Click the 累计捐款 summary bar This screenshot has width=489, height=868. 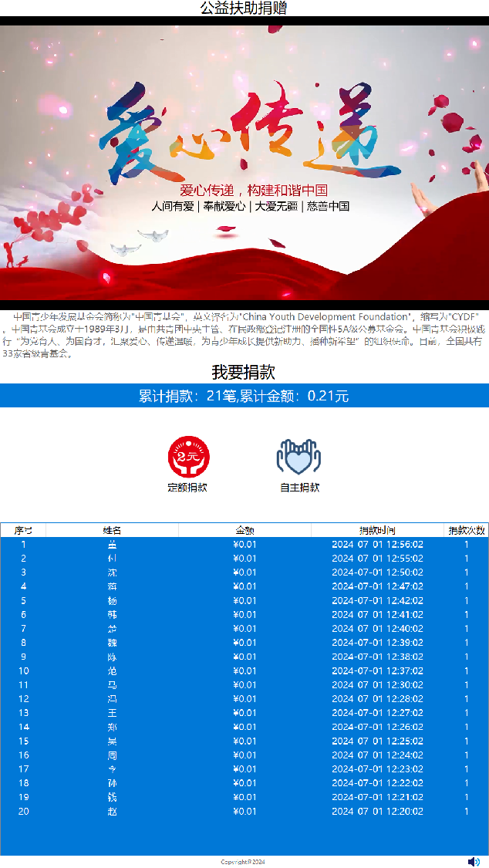tap(244, 396)
